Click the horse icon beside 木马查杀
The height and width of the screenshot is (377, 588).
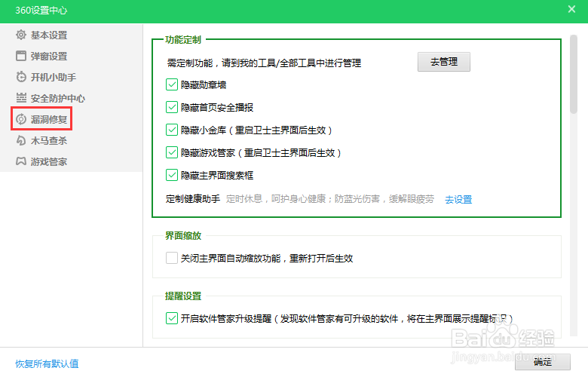point(21,140)
